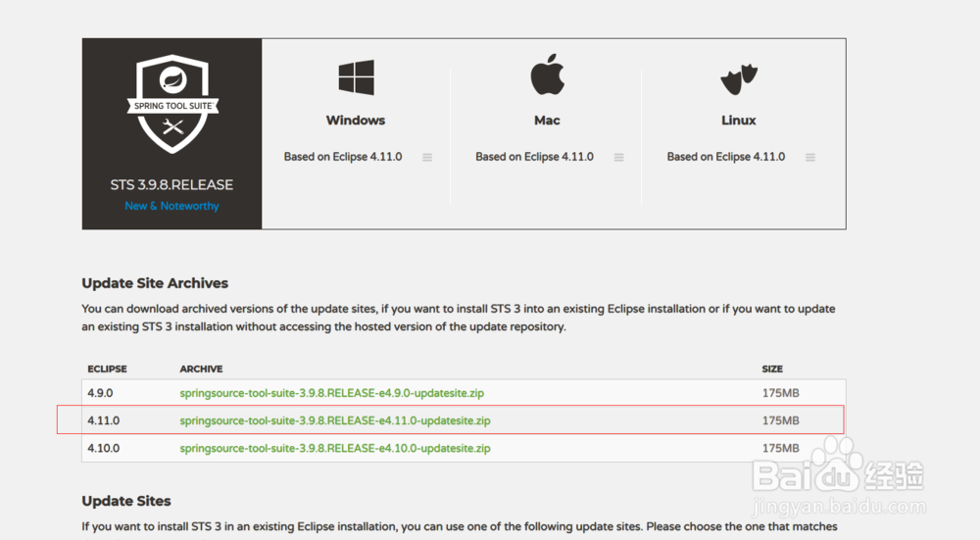Click the Apple Mac logo icon

(547, 74)
